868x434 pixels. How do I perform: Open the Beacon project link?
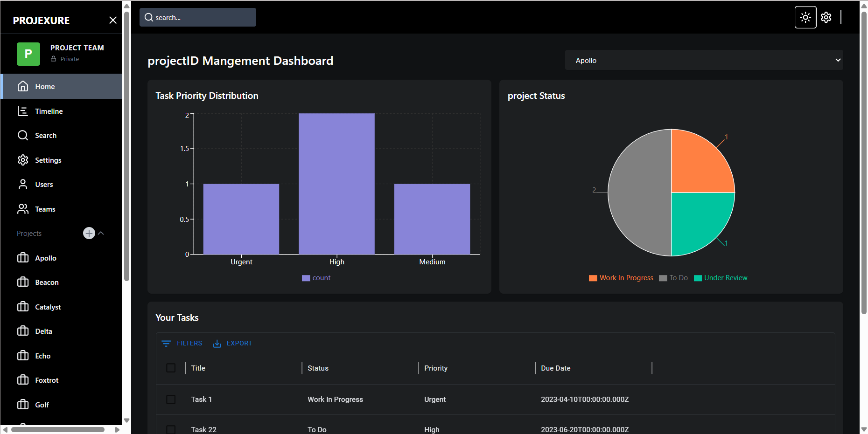coord(62,282)
